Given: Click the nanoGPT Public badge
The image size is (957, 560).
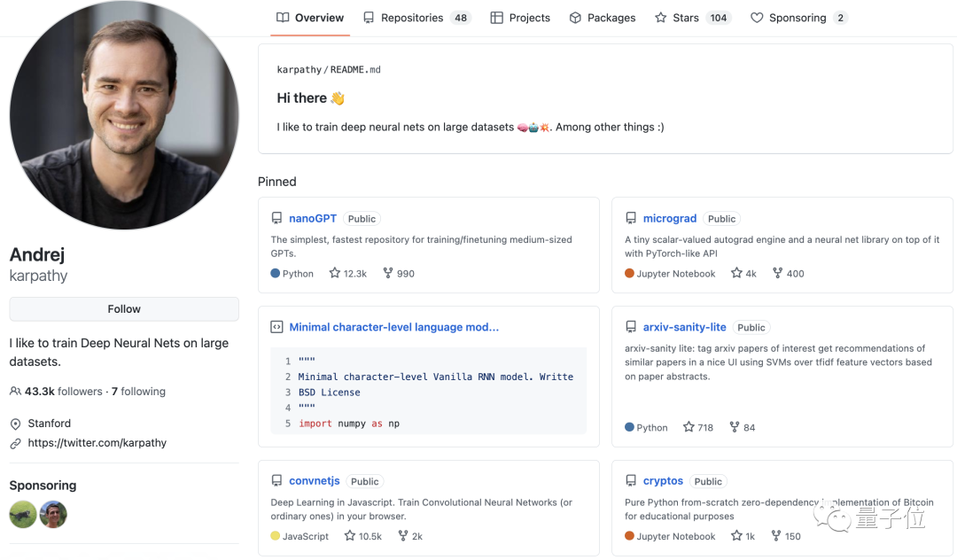Looking at the screenshot, I should [x=362, y=218].
